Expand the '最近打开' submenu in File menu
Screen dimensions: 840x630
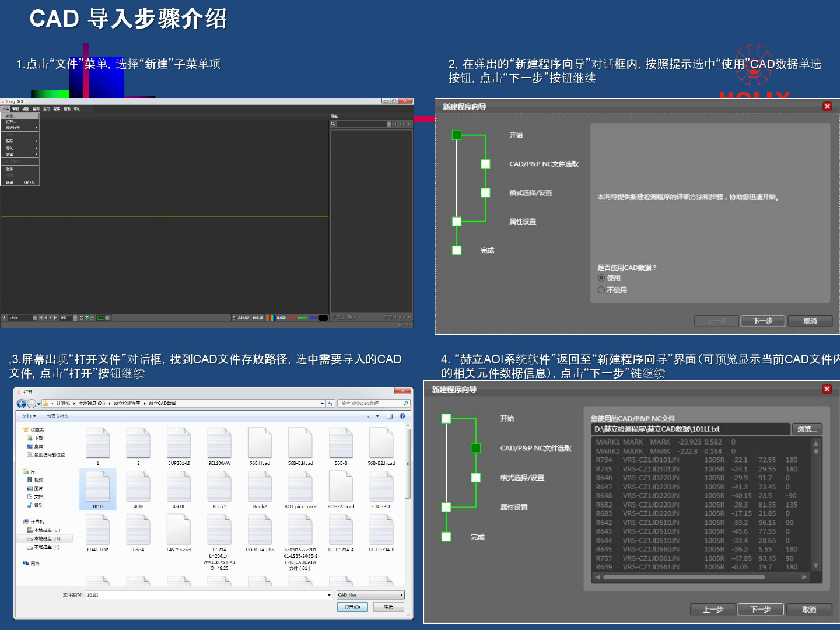[x=20, y=128]
